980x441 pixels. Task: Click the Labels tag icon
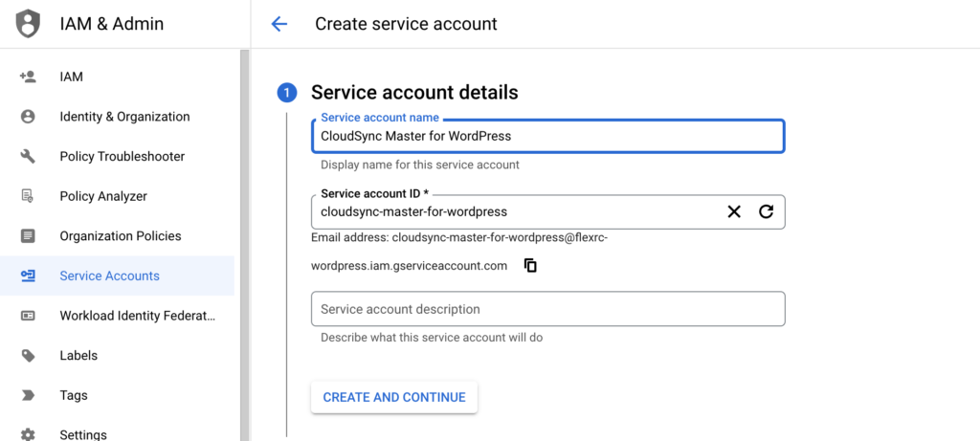[28, 355]
